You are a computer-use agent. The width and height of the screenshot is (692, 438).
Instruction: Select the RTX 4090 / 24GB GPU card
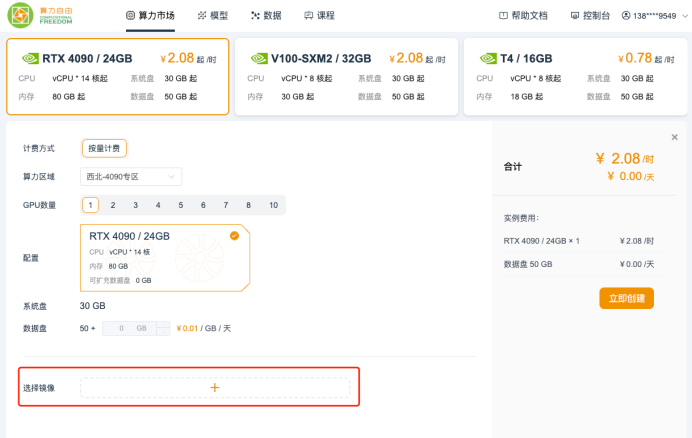pos(118,76)
